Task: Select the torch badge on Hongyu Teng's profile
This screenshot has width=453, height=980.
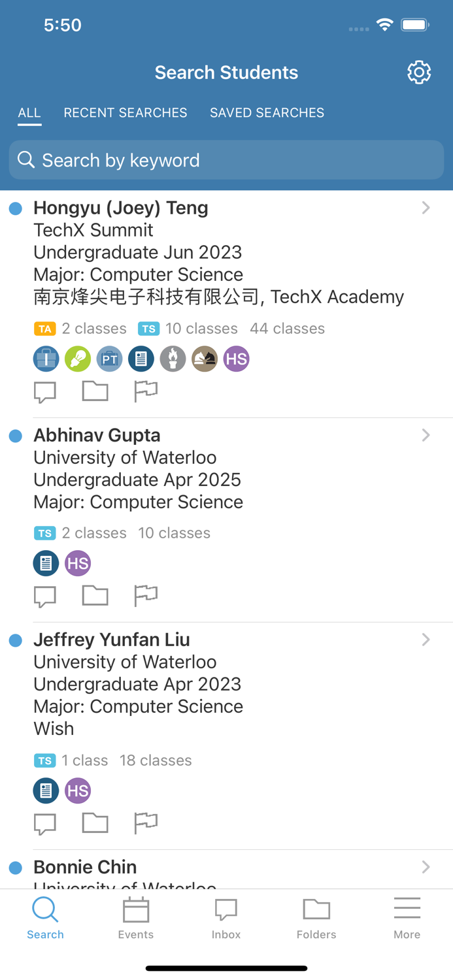Action: (173, 359)
